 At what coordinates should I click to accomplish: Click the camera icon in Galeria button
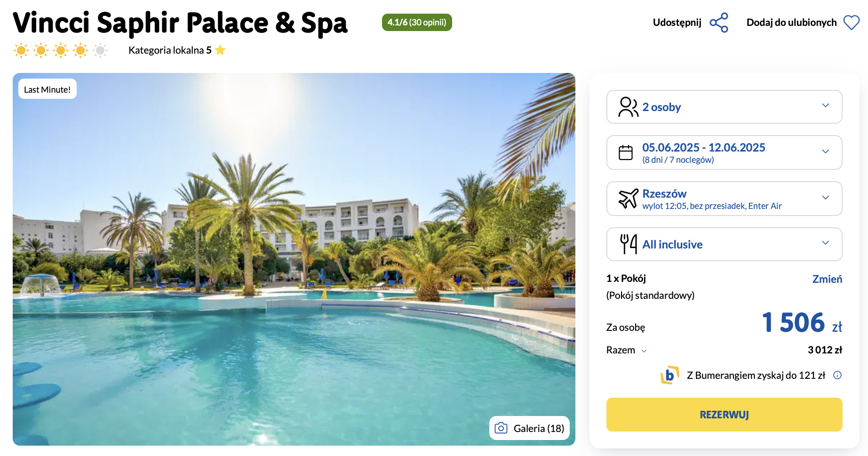(x=501, y=428)
